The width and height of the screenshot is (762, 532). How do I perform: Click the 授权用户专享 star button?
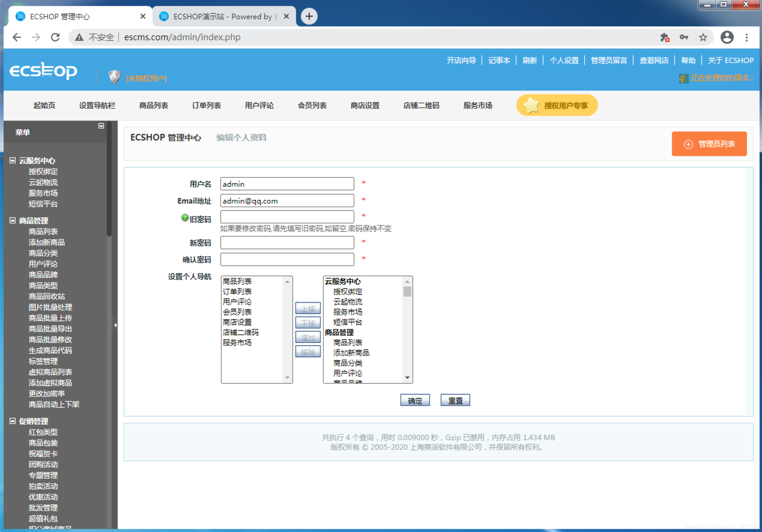pos(557,106)
